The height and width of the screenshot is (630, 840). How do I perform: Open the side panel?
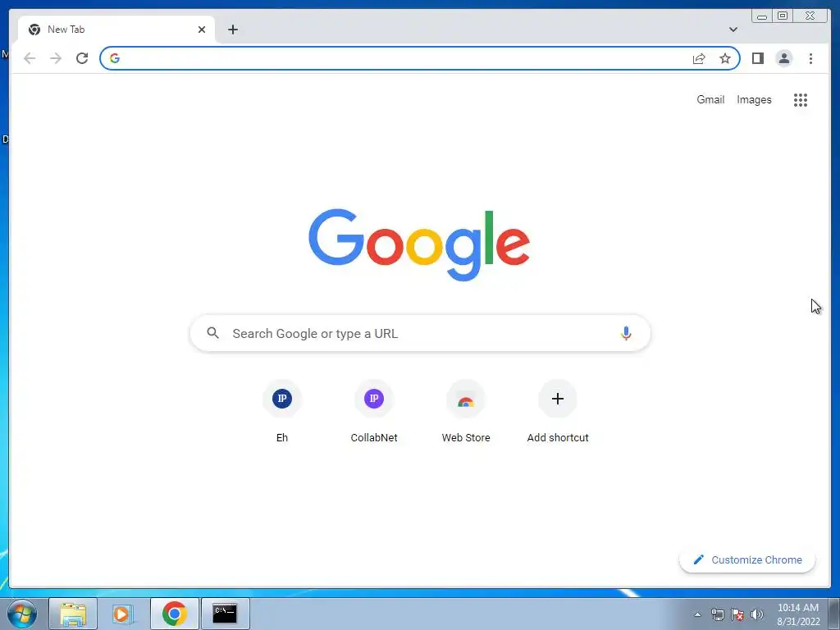[757, 58]
